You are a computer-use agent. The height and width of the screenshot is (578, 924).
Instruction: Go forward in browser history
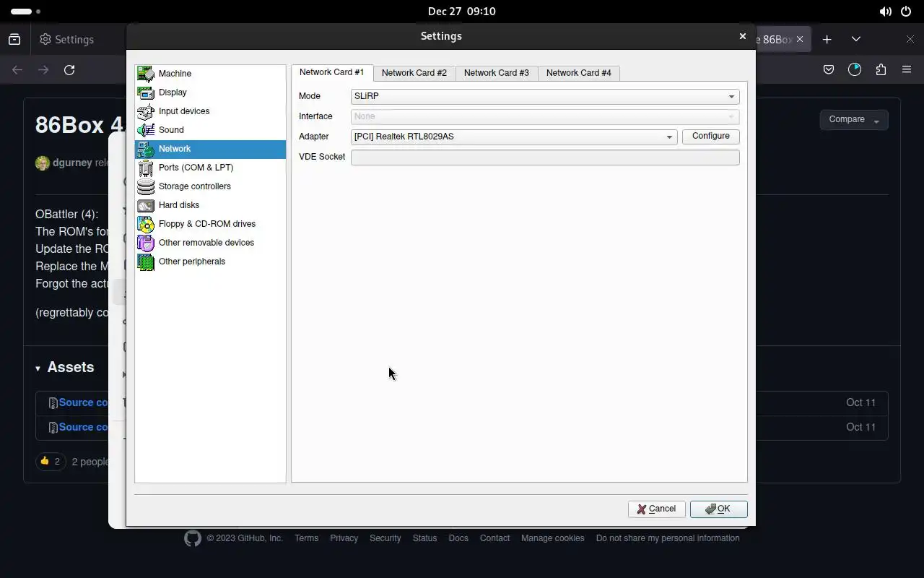[43, 70]
